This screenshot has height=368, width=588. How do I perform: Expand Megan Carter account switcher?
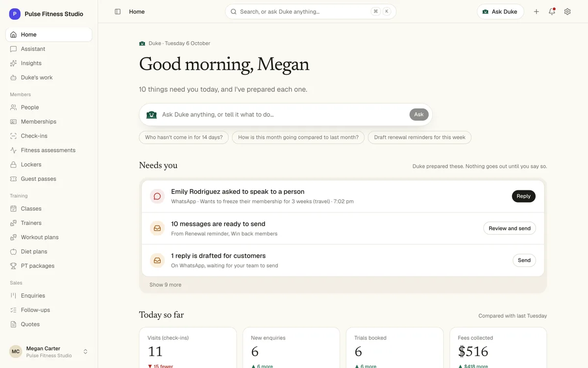tap(49, 351)
